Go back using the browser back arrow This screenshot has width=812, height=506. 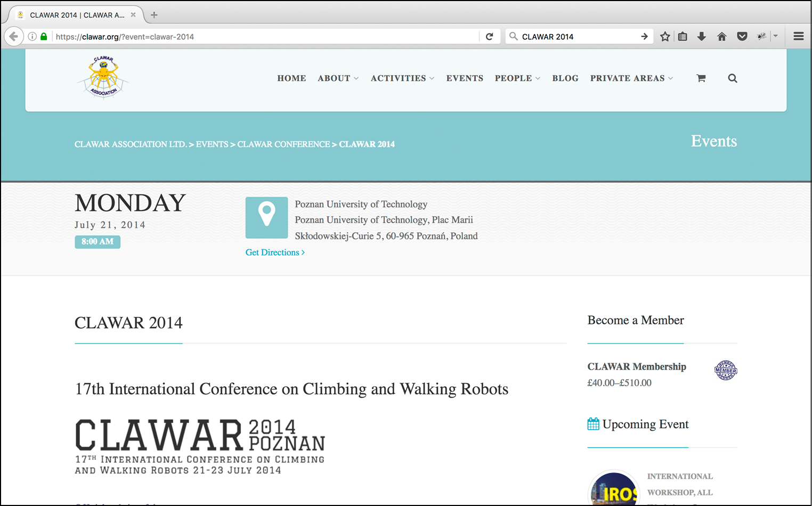pyautogui.click(x=13, y=37)
